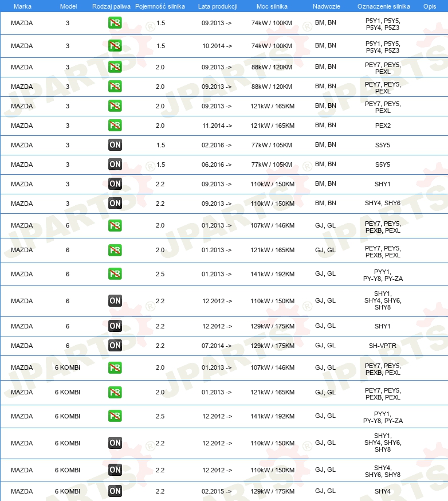Click the Oznaczenie silnika column header
This screenshot has width=448, height=501.
click(x=383, y=6)
